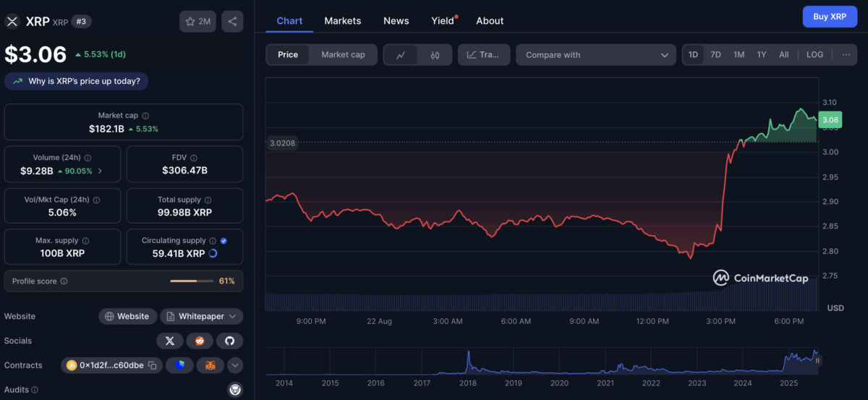The image size is (868, 400).
Task: Open the Website link button
Action: [127, 316]
